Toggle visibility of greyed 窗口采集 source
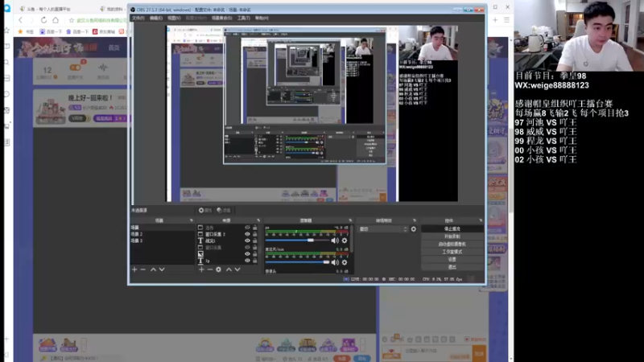This screenshot has height=362, width=644. (x=247, y=247)
